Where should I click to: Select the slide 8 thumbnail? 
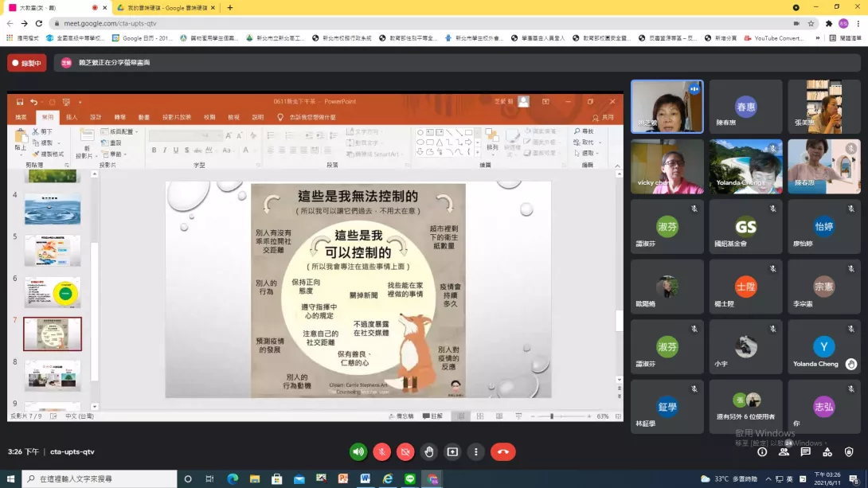click(52, 376)
